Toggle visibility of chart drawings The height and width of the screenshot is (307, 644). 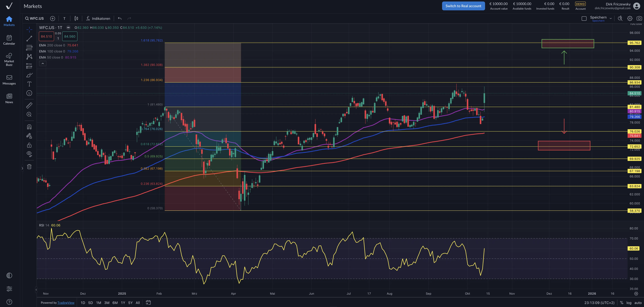point(29,154)
